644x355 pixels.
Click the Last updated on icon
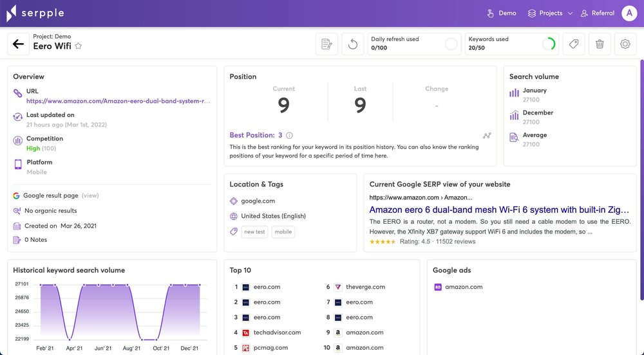click(17, 117)
